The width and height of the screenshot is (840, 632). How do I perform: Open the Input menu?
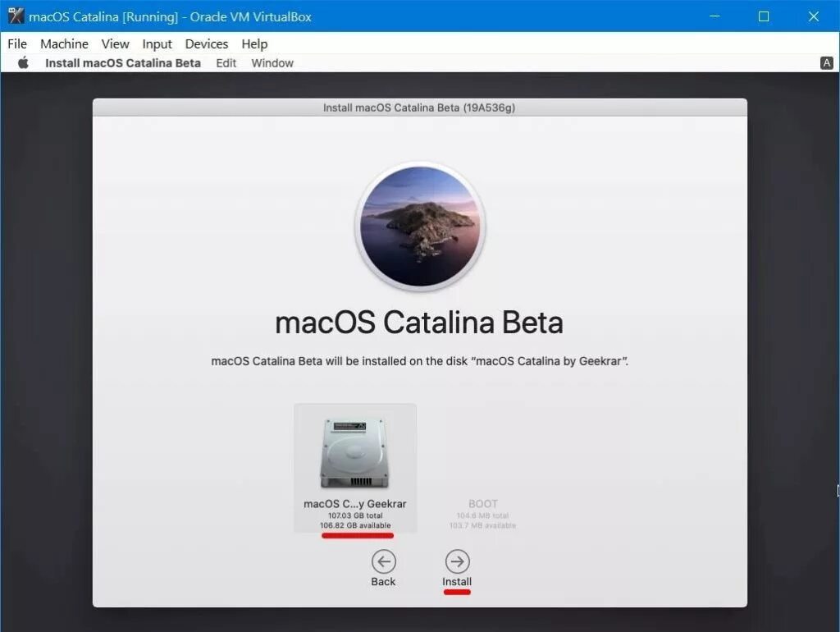[157, 44]
